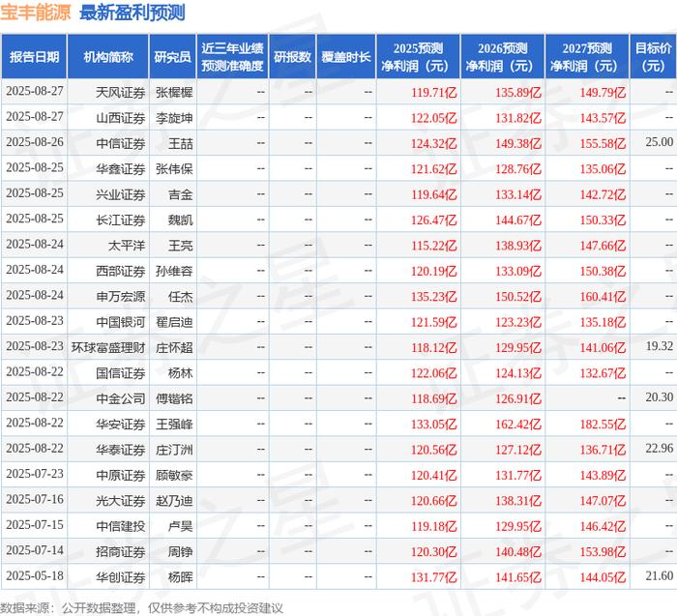Click the 21.60 target price
The width and height of the screenshot is (677, 616).
point(660,575)
